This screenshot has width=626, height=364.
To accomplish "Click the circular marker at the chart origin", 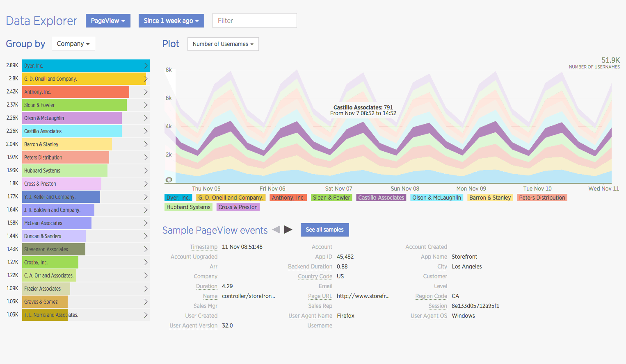I will point(169,180).
